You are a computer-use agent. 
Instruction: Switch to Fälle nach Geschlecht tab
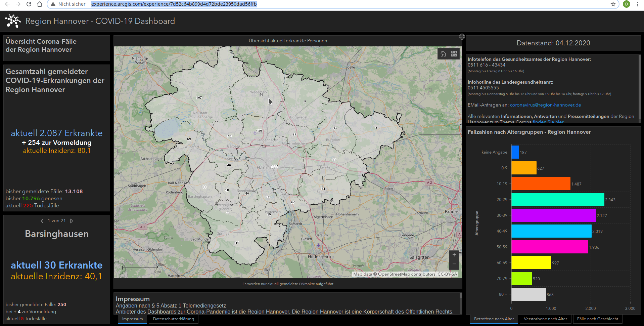[597, 319]
